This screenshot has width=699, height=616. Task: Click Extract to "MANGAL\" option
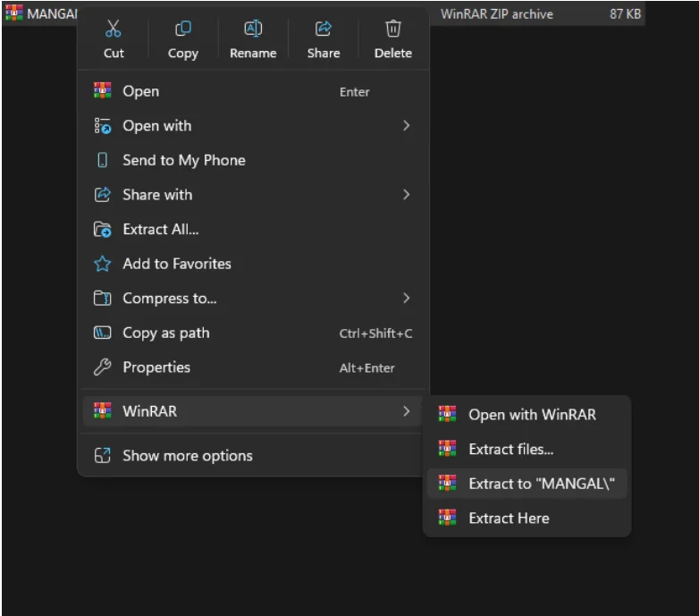click(x=541, y=484)
